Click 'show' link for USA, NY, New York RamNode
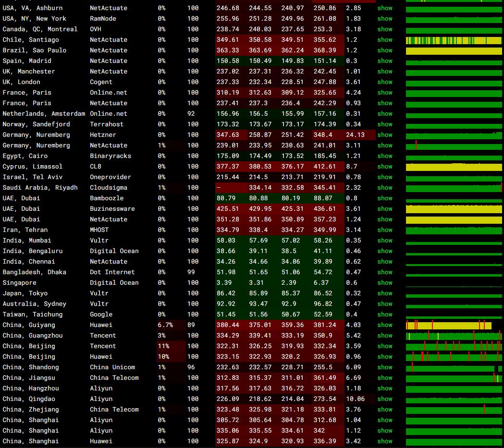 [x=385, y=19]
